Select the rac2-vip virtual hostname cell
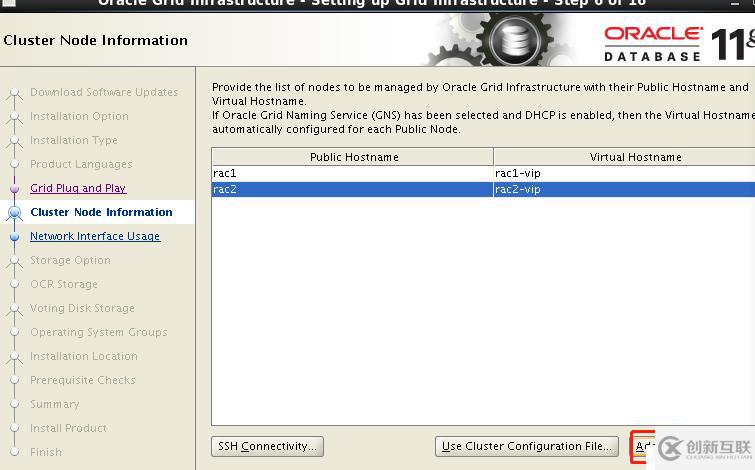755x470 pixels. pos(624,189)
